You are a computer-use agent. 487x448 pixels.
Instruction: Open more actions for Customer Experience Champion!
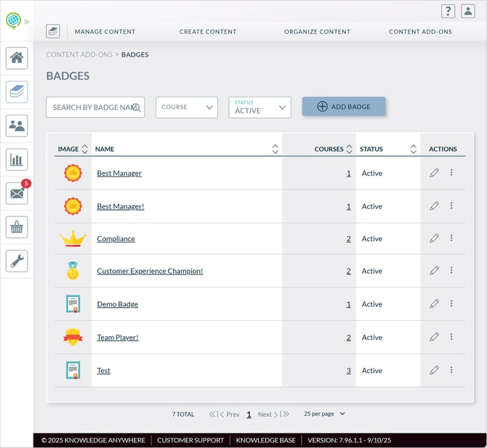click(451, 270)
